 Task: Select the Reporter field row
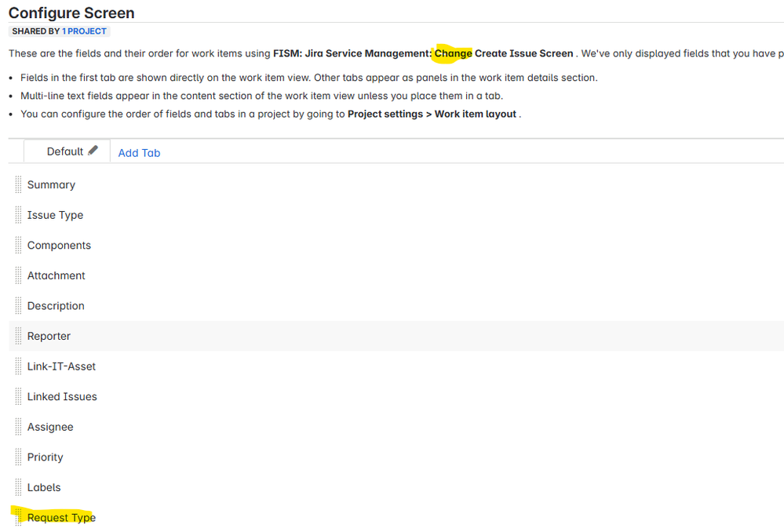(396, 336)
